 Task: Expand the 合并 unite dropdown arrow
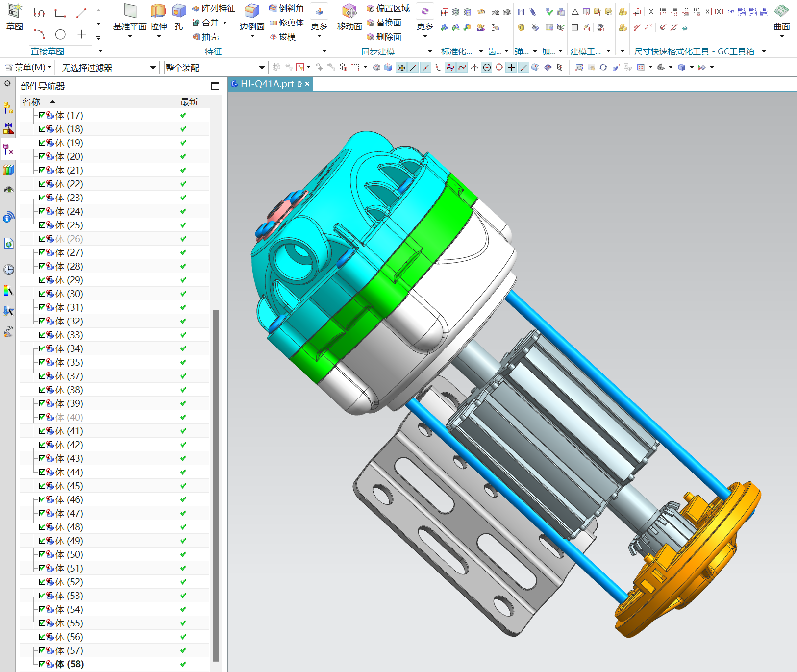coord(225,23)
